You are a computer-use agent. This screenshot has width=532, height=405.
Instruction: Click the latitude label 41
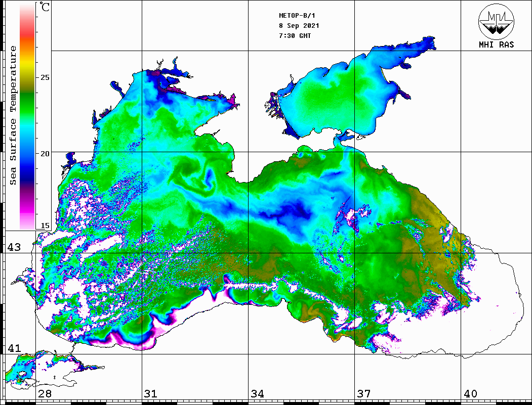(x=14, y=348)
